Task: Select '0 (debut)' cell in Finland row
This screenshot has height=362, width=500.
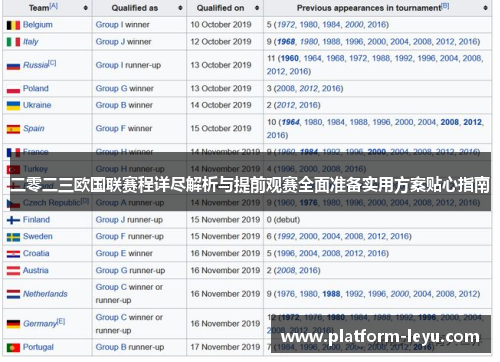Action: click(283, 220)
